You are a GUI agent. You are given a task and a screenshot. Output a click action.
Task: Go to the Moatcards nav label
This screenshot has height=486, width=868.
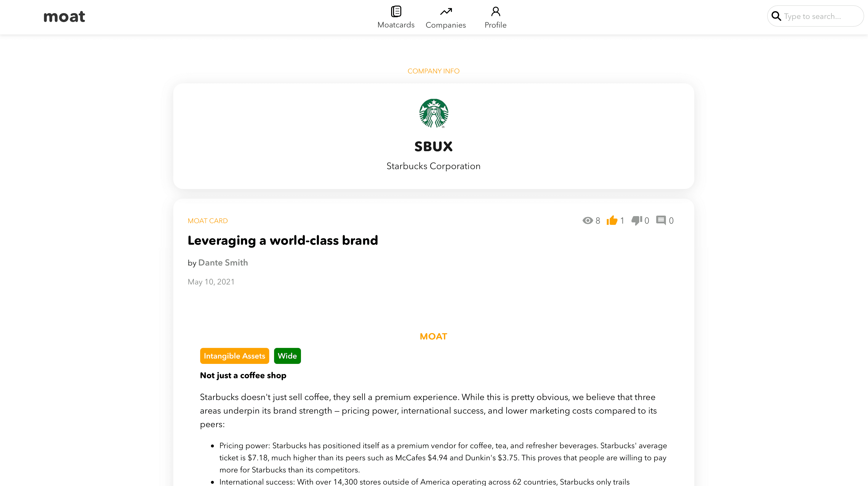pos(396,25)
